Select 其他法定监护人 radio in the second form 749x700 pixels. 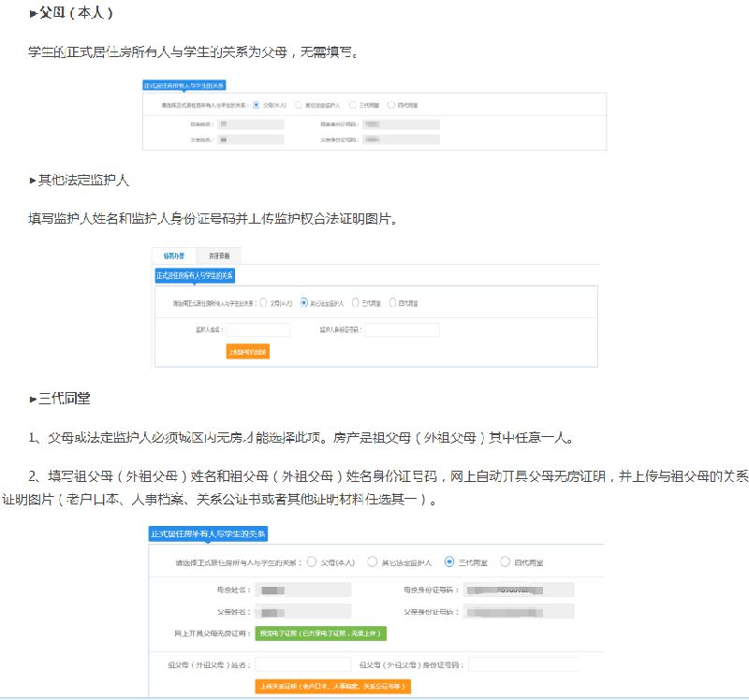pyautogui.click(x=304, y=303)
